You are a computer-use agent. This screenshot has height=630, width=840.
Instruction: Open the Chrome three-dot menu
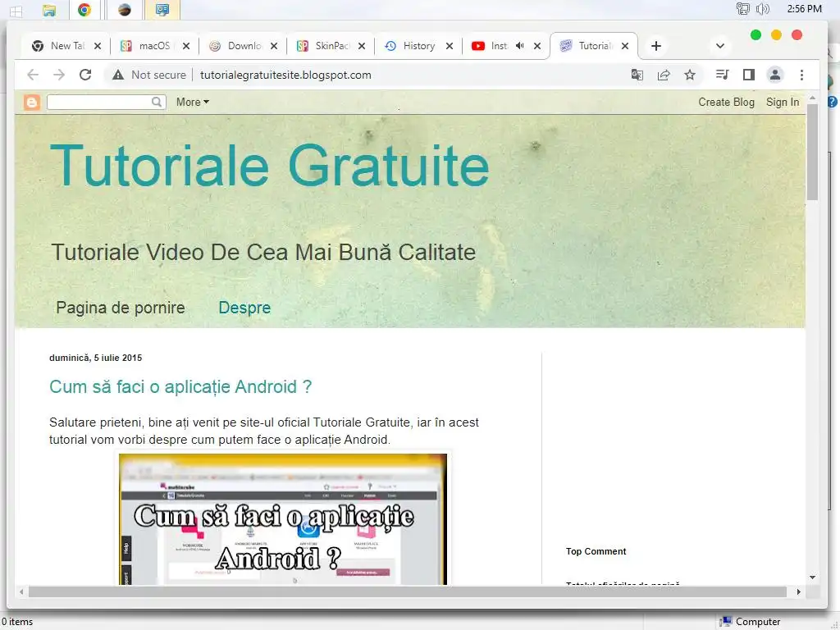[802, 75]
